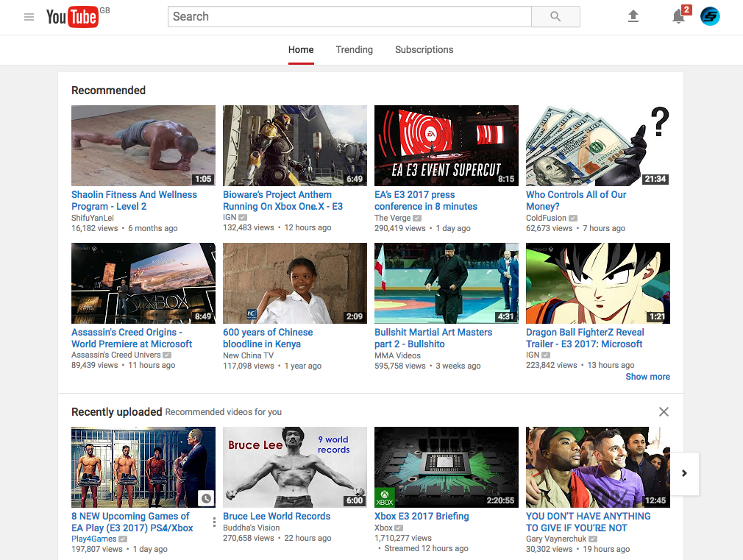The width and height of the screenshot is (743, 560).
Task: Open Bruce Lee World Records title
Action: (x=277, y=516)
